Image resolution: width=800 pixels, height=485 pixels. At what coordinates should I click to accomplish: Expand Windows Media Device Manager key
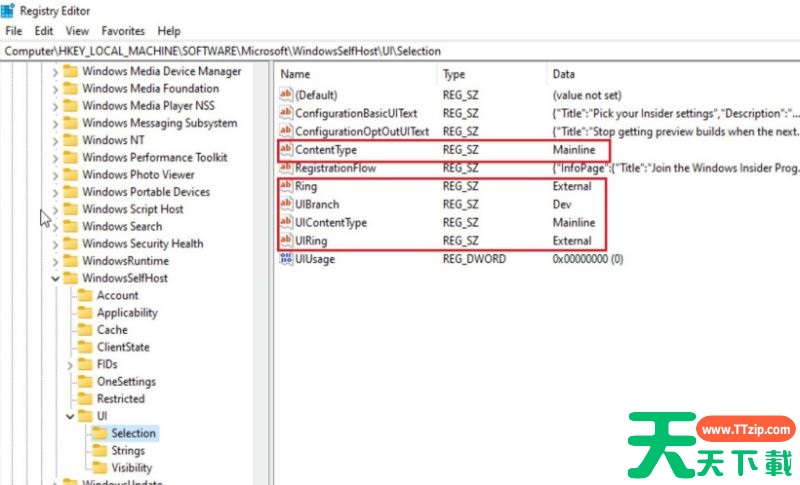pos(55,72)
